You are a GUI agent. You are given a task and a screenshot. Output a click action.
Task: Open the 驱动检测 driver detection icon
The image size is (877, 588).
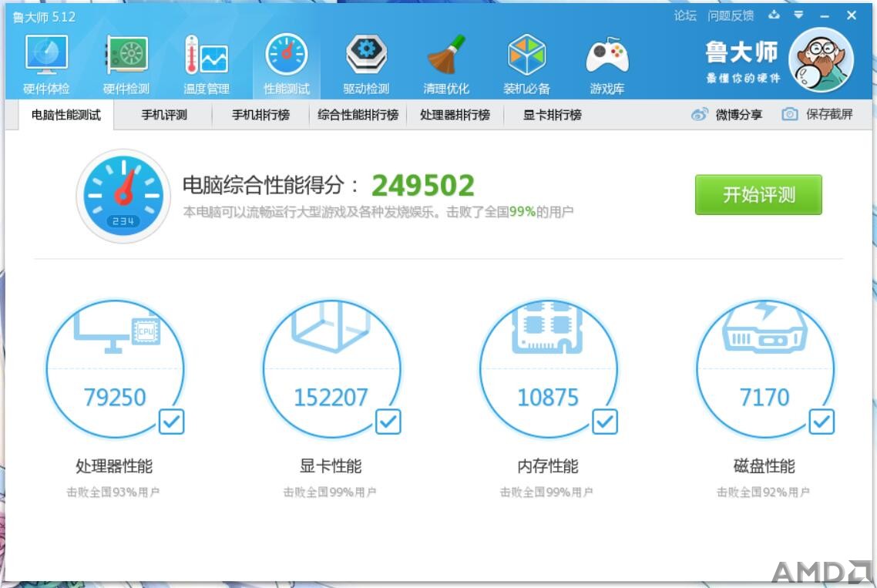click(x=366, y=55)
